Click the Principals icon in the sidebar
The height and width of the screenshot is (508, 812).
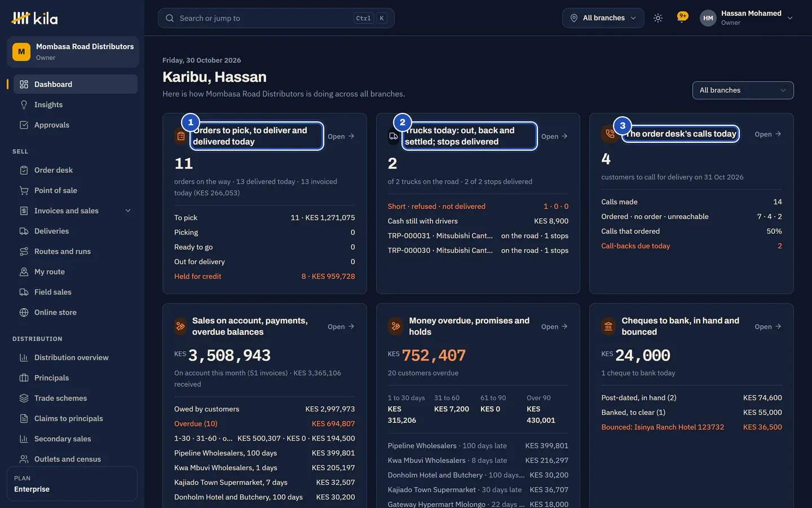24,378
